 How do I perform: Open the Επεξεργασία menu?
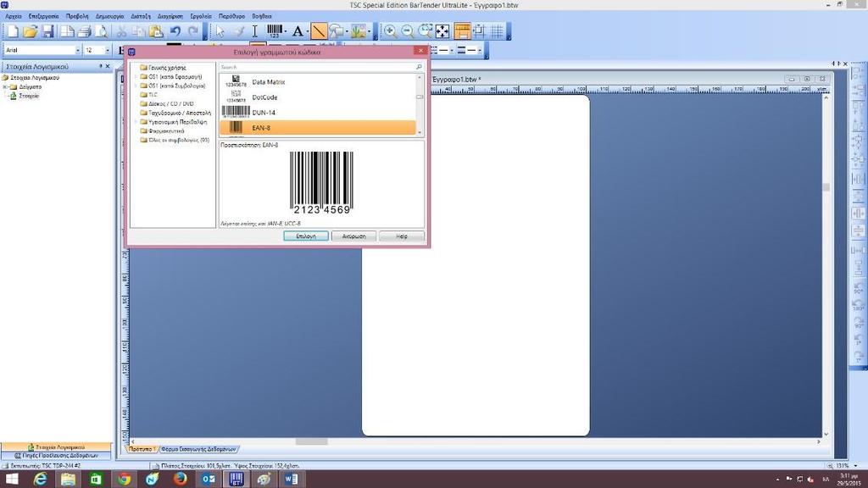tap(44, 16)
